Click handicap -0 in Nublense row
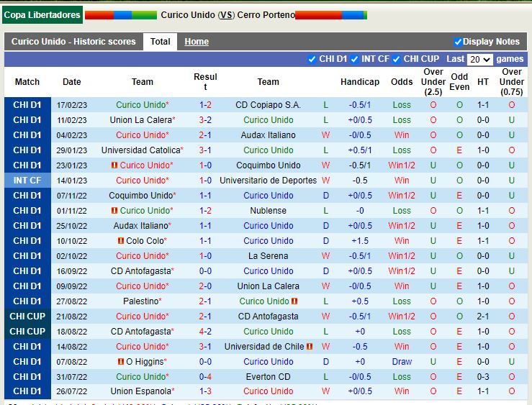Screen dimensions: 532x405 point(360,211)
